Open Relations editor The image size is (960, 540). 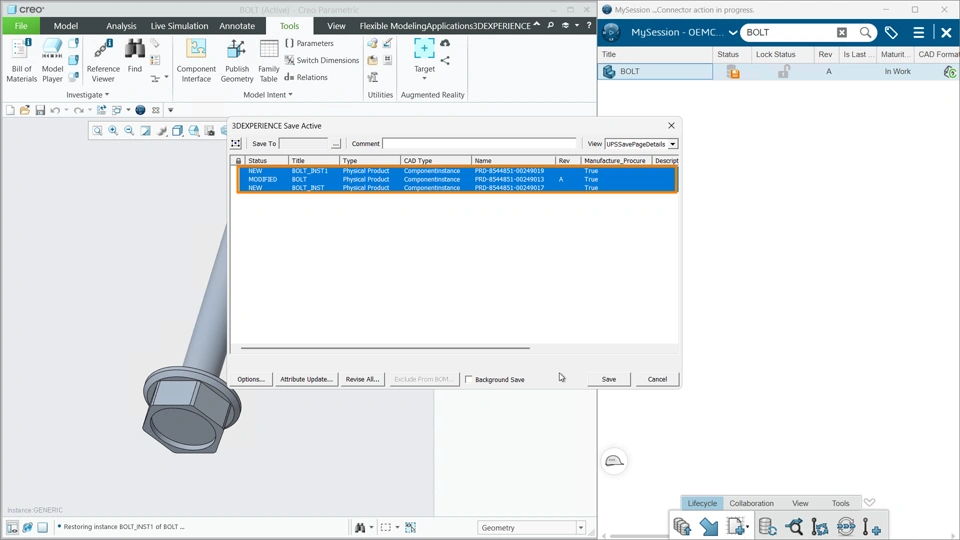306,77
